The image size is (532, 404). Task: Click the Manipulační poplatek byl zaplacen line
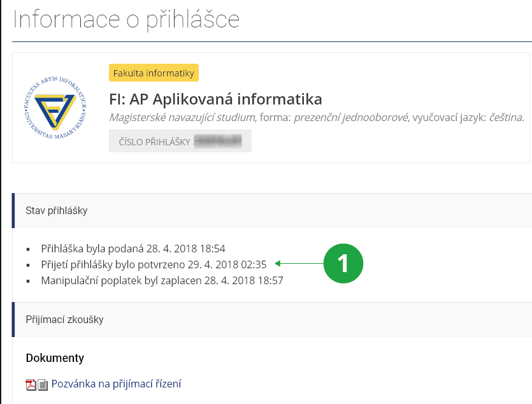(x=162, y=280)
